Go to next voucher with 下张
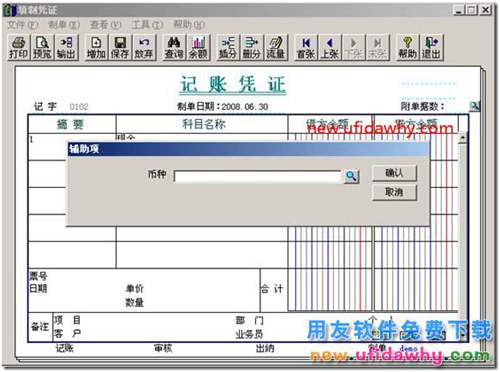This screenshot has height=372, width=500. pyautogui.click(x=354, y=47)
